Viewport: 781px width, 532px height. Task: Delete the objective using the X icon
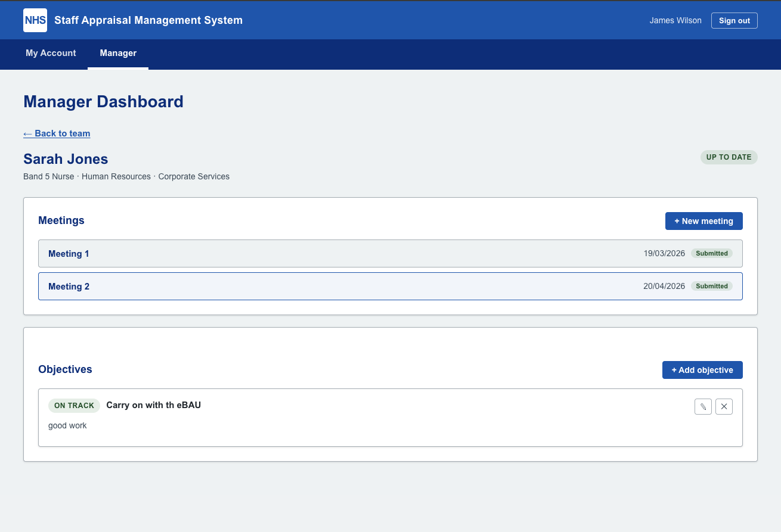coord(724,406)
